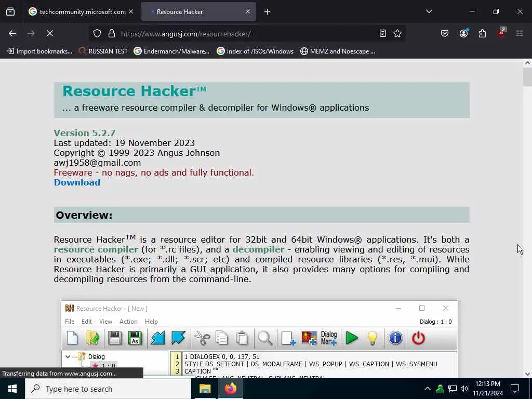Select the Resource Hacker tab
532x399 pixels.
click(x=198, y=12)
